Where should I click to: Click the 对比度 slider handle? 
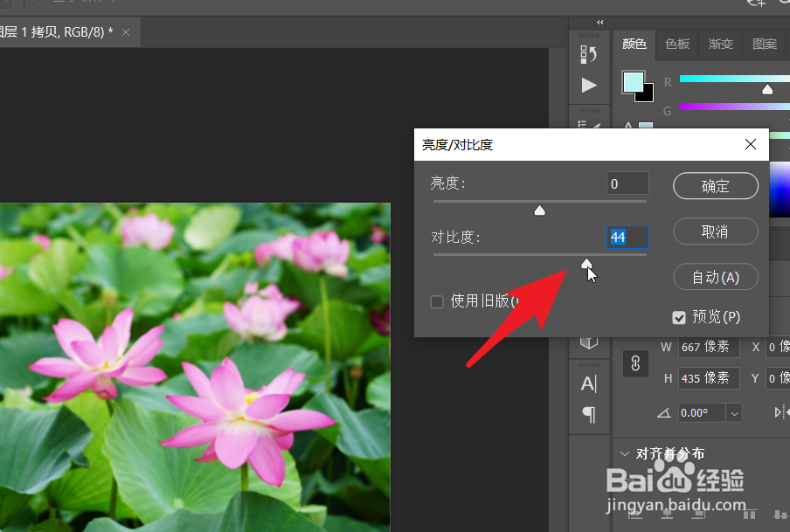[586, 264]
